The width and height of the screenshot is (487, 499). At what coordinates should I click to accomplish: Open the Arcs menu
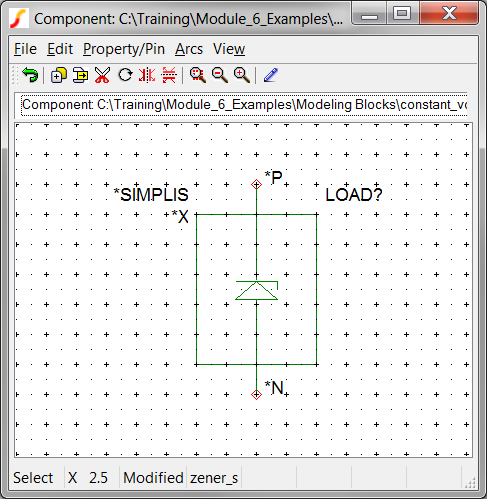[x=189, y=49]
